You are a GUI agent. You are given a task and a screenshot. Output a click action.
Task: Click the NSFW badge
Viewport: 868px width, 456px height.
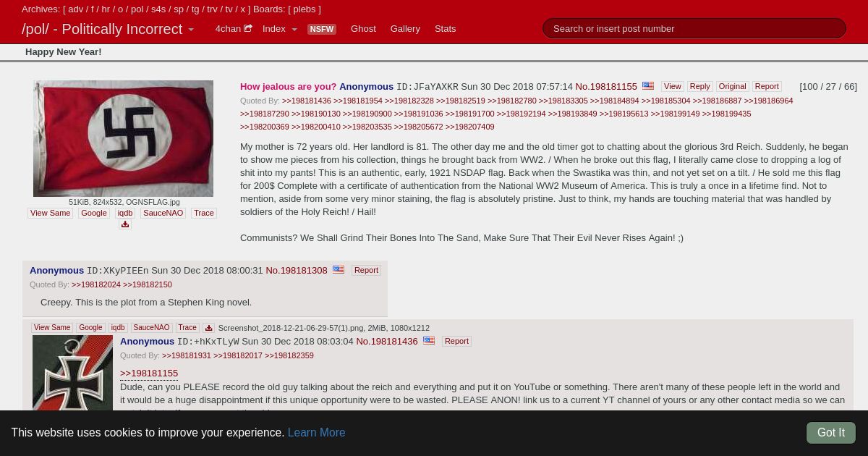click(x=322, y=29)
